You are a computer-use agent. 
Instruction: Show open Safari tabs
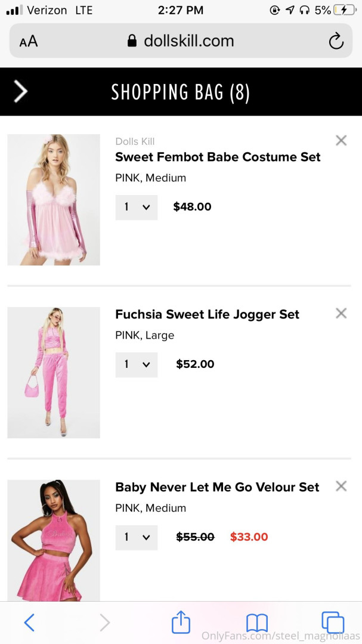click(332, 623)
